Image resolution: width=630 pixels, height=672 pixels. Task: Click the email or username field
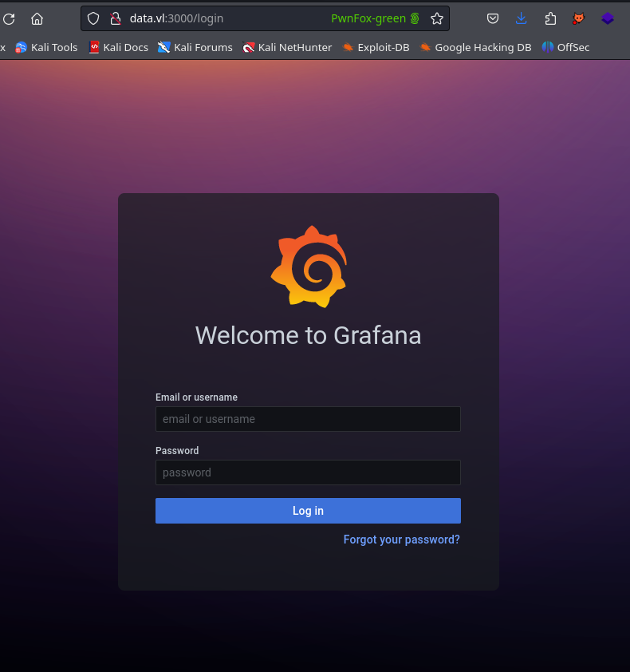[x=308, y=419]
